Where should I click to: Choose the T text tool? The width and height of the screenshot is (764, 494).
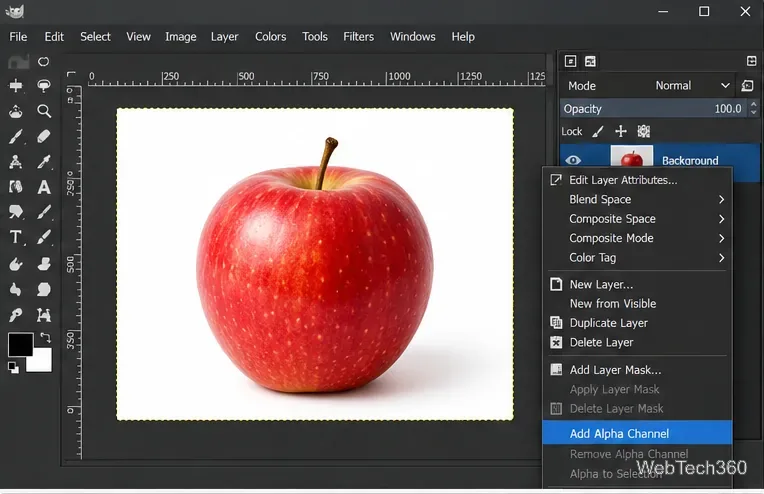16,237
